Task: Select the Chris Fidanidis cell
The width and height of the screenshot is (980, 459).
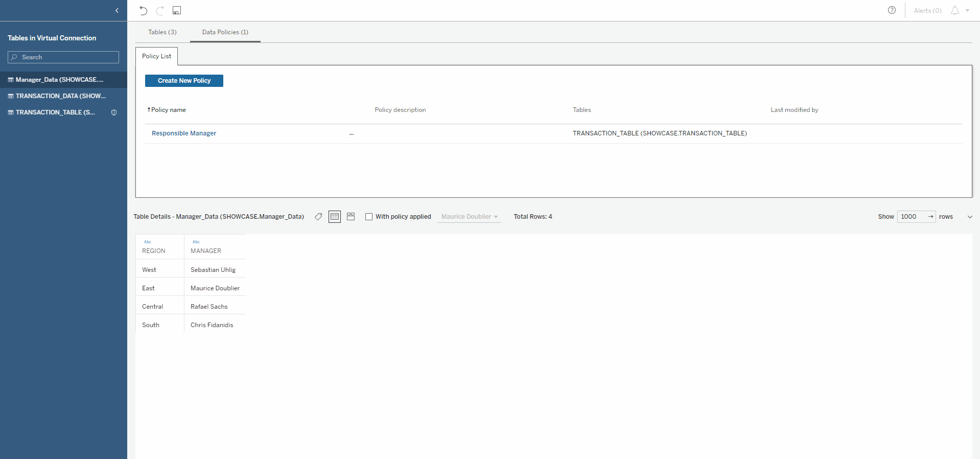Action: coord(215,325)
